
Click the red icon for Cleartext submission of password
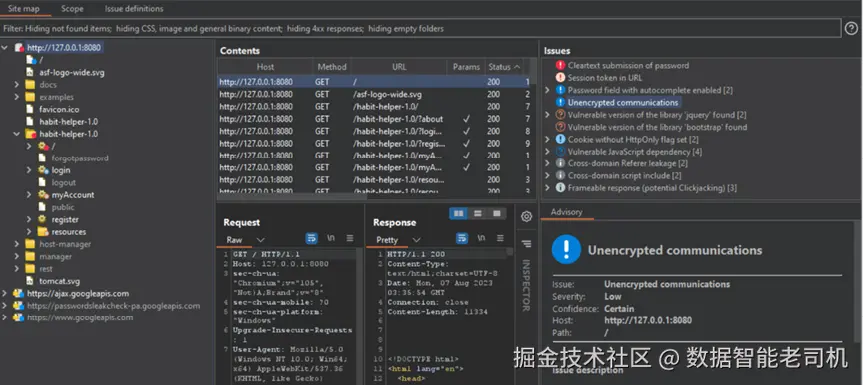pyautogui.click(x=560, y=65)
